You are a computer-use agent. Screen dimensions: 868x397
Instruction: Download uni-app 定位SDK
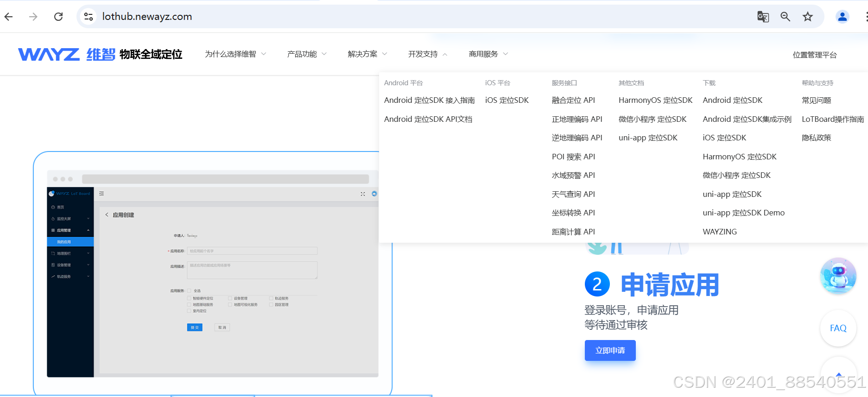point(732,194)
